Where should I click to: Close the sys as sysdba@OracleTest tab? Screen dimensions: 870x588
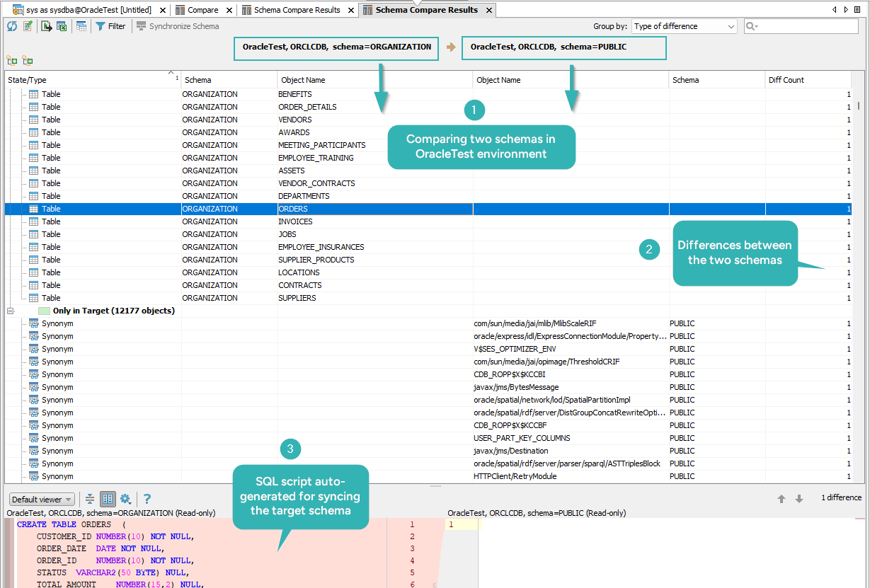click(163, 11)
